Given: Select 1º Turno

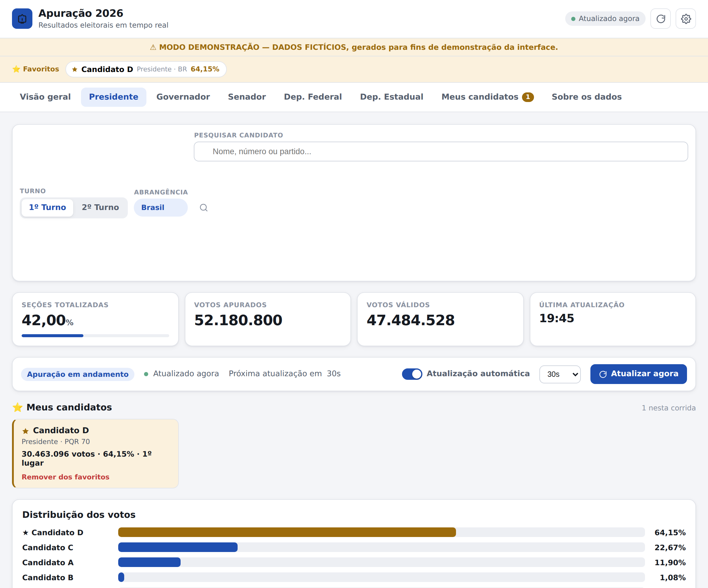Looking at the screenshot, I should (x=47, y=207).
